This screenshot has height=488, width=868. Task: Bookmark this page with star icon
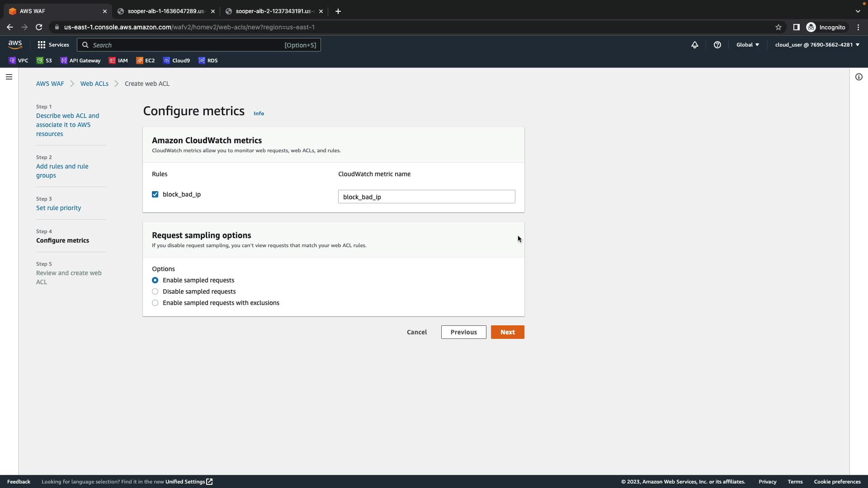click(778, 27)
